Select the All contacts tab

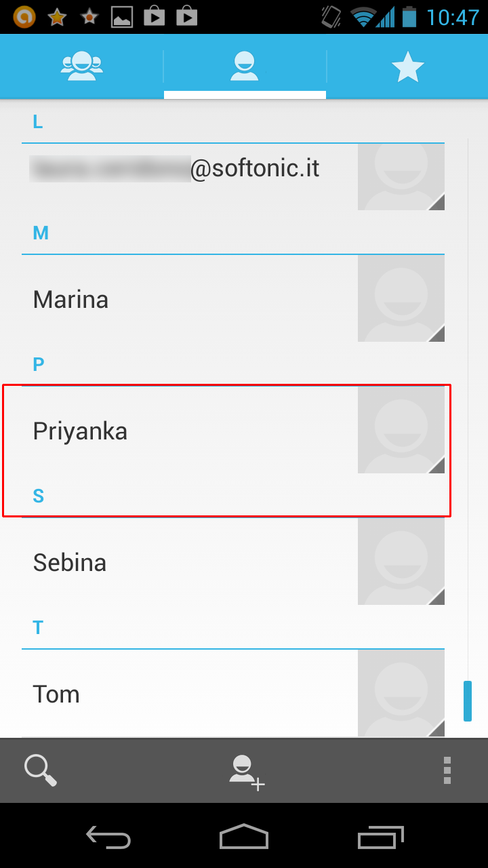(x=245, y=66)
